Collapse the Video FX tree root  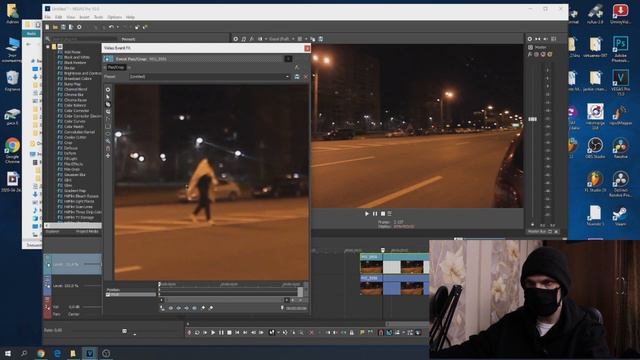[48, 47]
